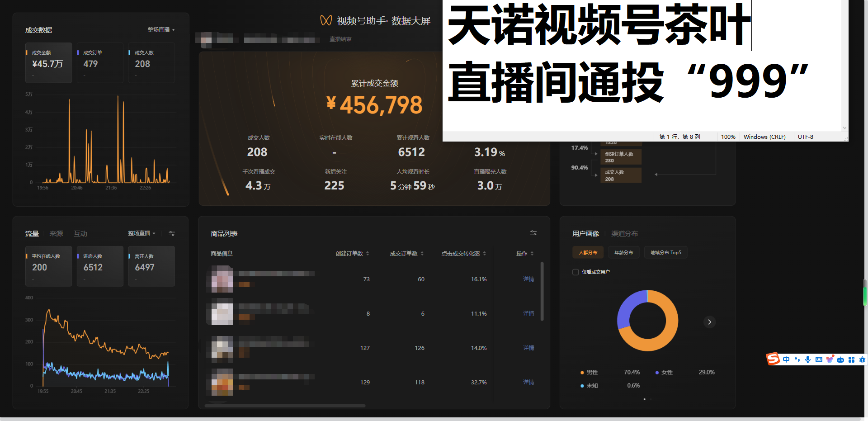Click the product info column header
This screenshot has width=868, height=421.
pyautogui.click(x=222, y=254)
